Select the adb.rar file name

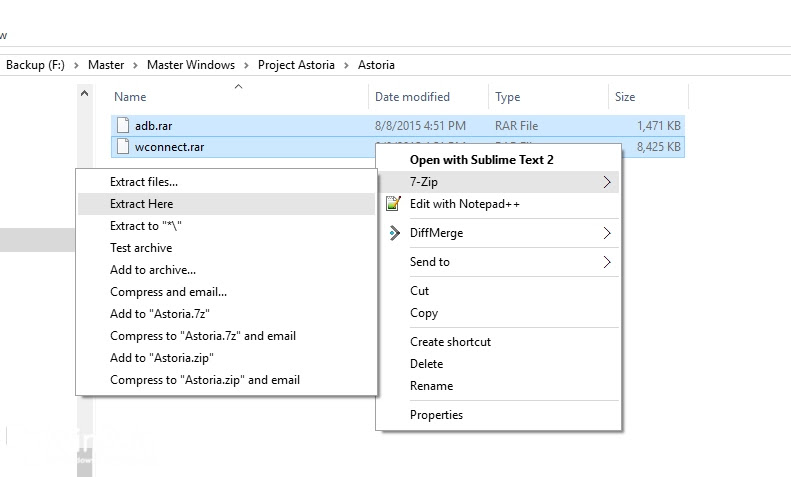pos(153,126)
